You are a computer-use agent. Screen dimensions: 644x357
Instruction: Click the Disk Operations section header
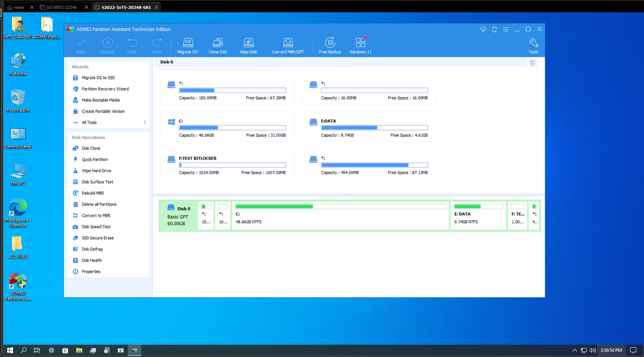[89, 137]
